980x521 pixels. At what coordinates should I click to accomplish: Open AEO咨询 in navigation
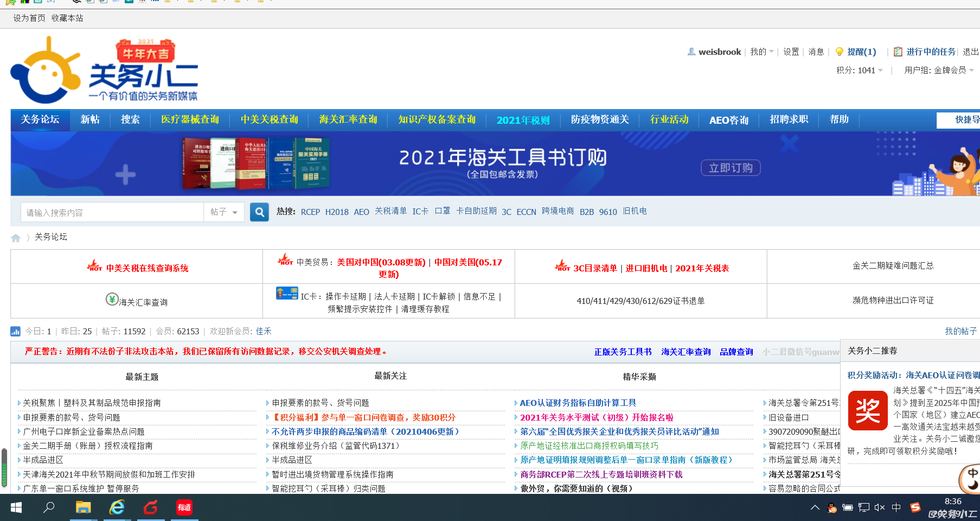pyautogui.click(x=729, y=120)
